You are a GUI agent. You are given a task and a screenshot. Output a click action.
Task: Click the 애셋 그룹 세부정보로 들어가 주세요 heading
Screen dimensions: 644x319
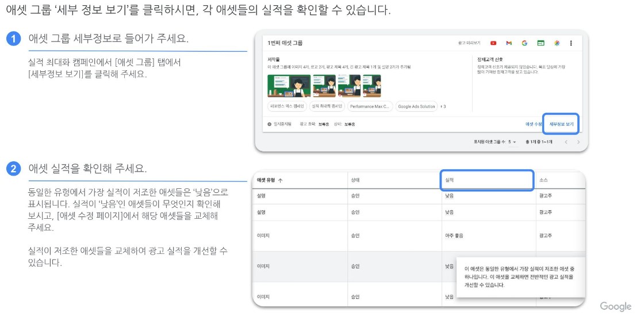(x=109, y=39)
